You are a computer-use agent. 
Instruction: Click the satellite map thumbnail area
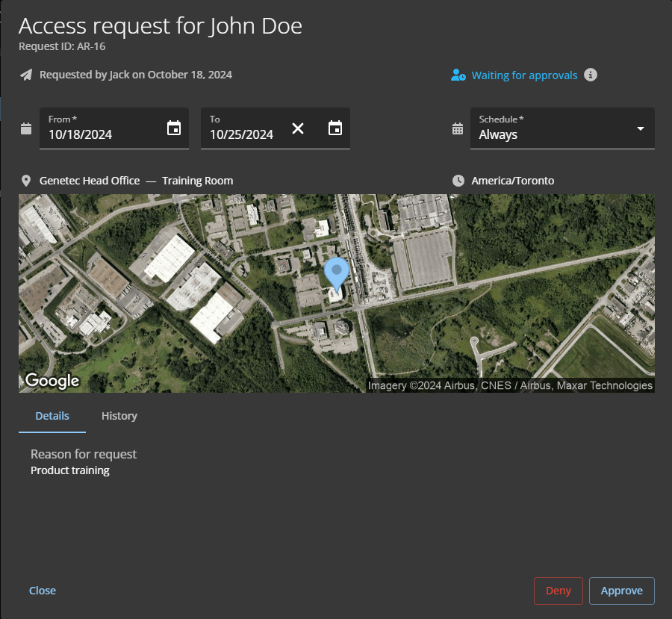coord(337,293)
